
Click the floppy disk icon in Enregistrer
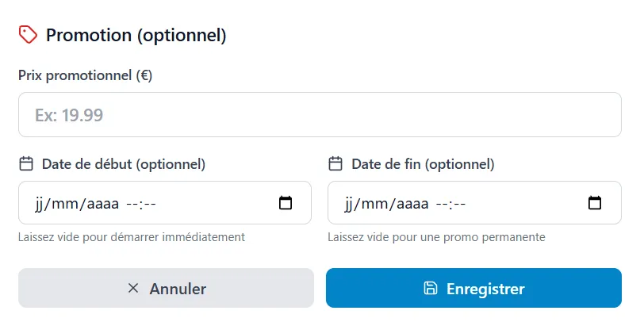pos(431,289)
